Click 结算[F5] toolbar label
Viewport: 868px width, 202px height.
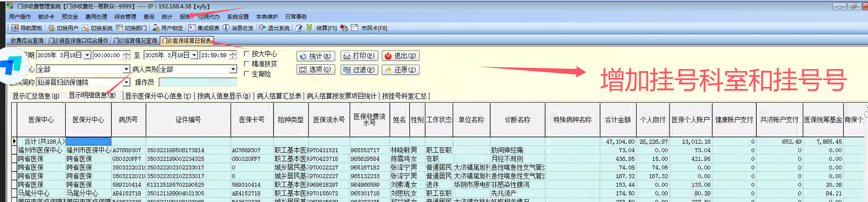tap(326, 28)
